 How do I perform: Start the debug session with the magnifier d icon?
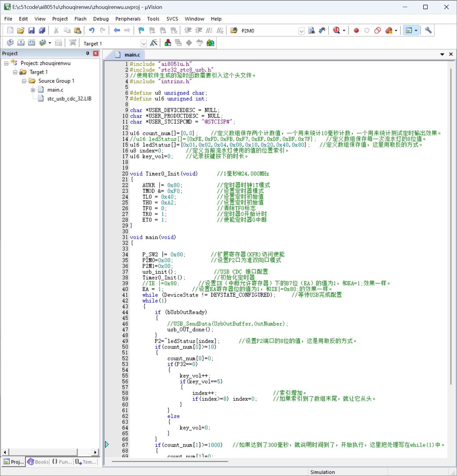coord(336,30)
